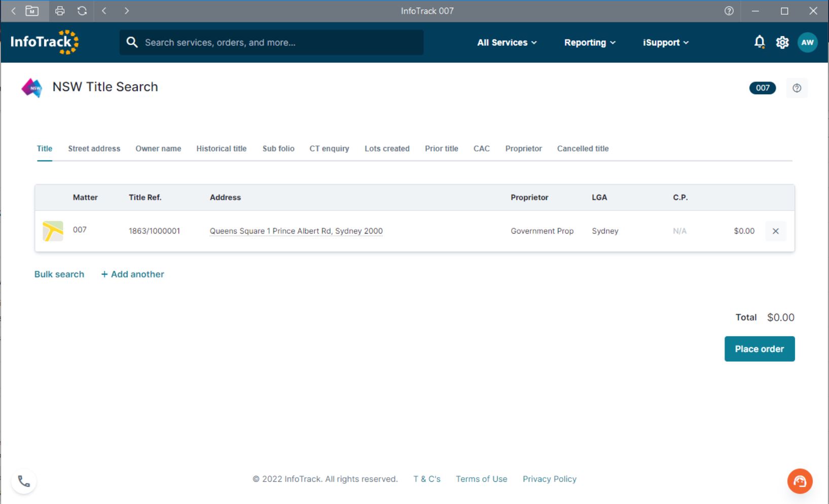Click the Government Prop proprietor cell
829x504 pixels.
coord(542,231)
